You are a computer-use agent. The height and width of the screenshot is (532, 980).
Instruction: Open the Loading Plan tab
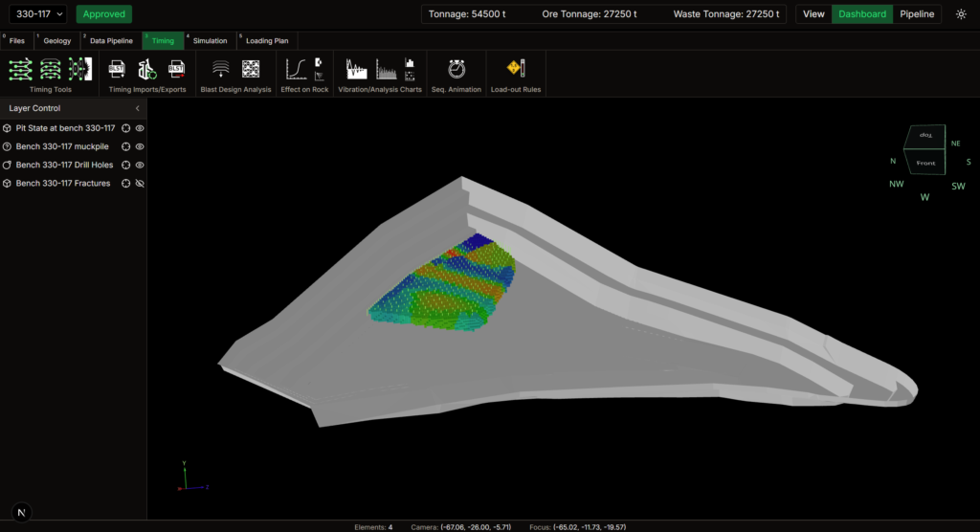coord(268,41)
